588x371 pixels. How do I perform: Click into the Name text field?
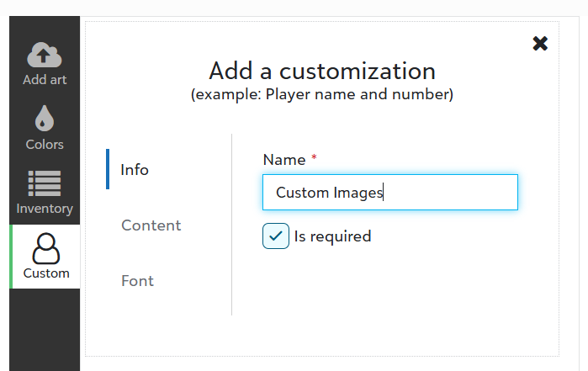[x=389, y=193]
